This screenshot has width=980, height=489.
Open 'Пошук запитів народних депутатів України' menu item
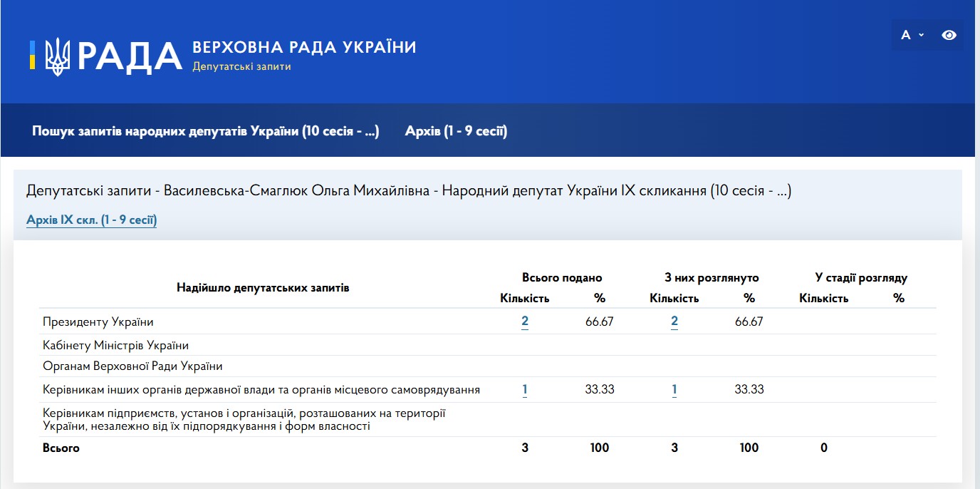tap(205, 131)
